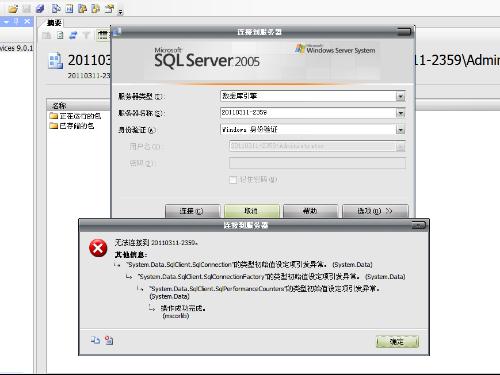
Task: Click the 连接 connect button
Action: pyautogui.click(x=192, y=211)
